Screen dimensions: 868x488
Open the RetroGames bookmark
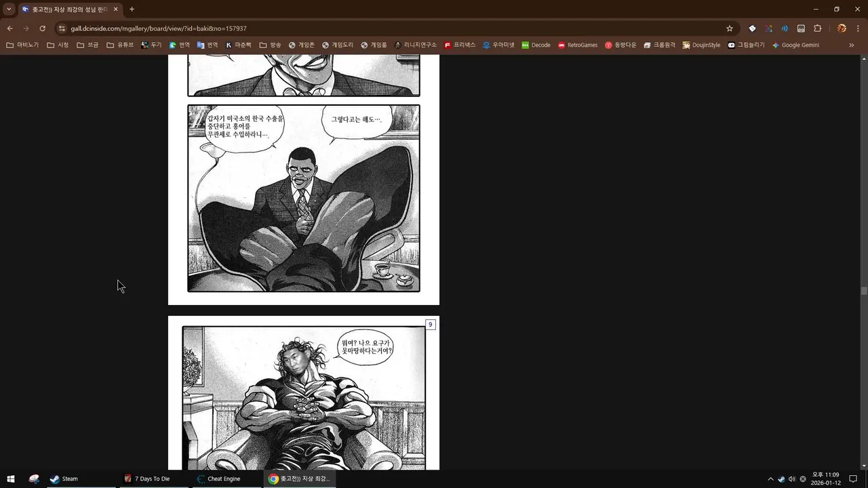click(x=578, y=45)
